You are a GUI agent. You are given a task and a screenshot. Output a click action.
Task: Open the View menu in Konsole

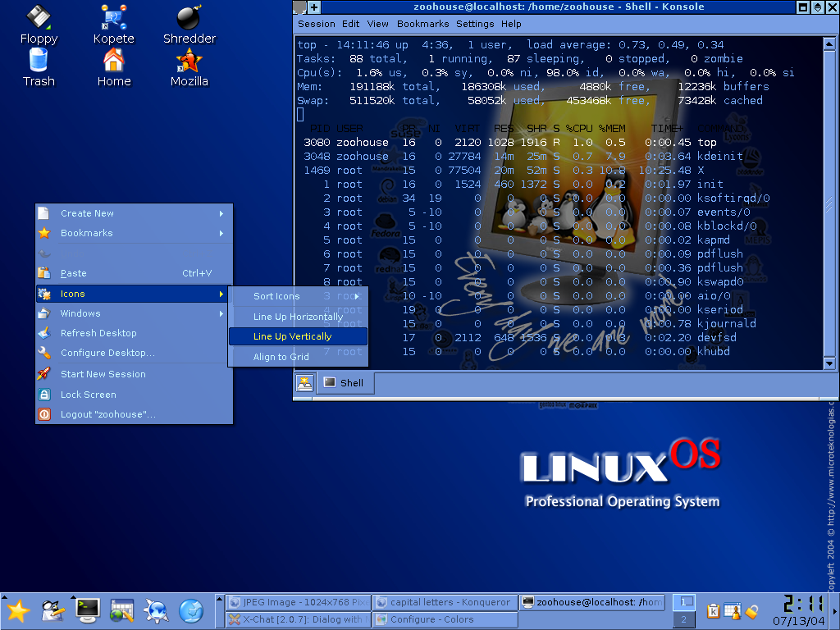click(x=377, y=24)
